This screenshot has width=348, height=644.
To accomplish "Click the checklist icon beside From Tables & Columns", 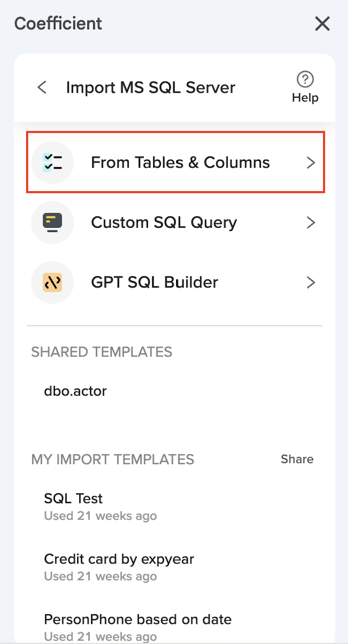I will 52,162.
